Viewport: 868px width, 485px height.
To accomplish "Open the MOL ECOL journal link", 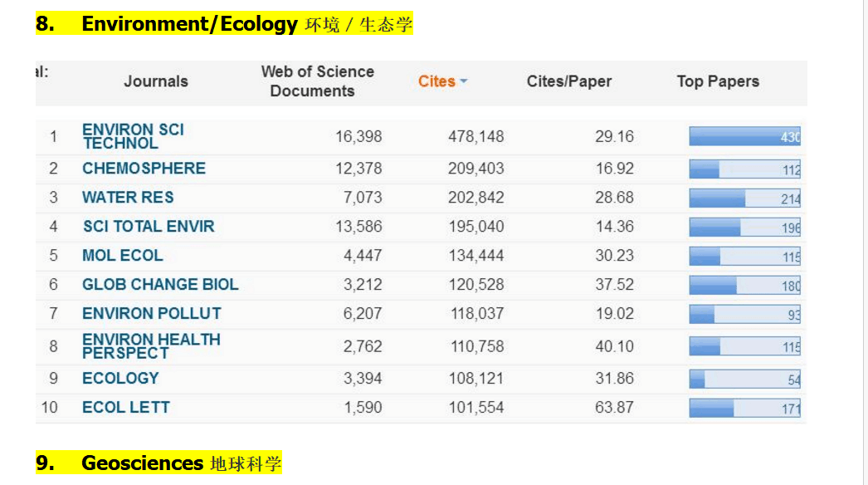I will click(x=123, y=256).
